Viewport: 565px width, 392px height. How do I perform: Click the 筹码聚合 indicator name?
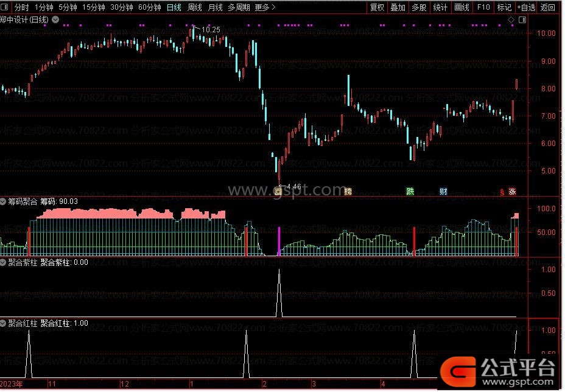pos(23,201)
